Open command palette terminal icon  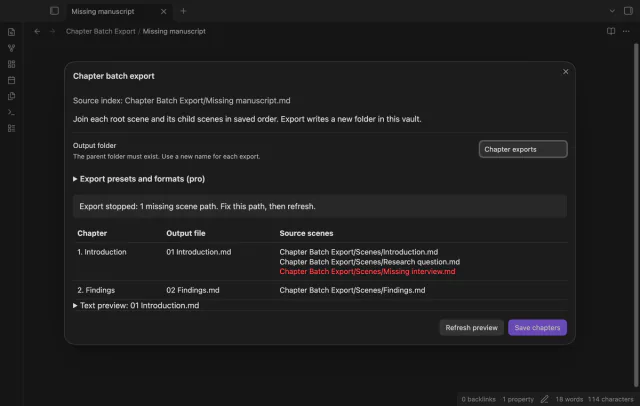(11, 112)
